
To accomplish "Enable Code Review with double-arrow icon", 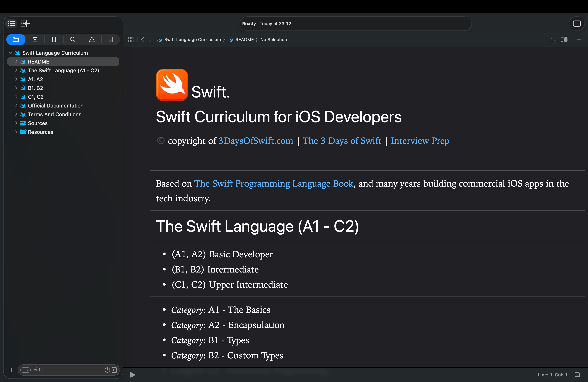I will tap(553, 40).
